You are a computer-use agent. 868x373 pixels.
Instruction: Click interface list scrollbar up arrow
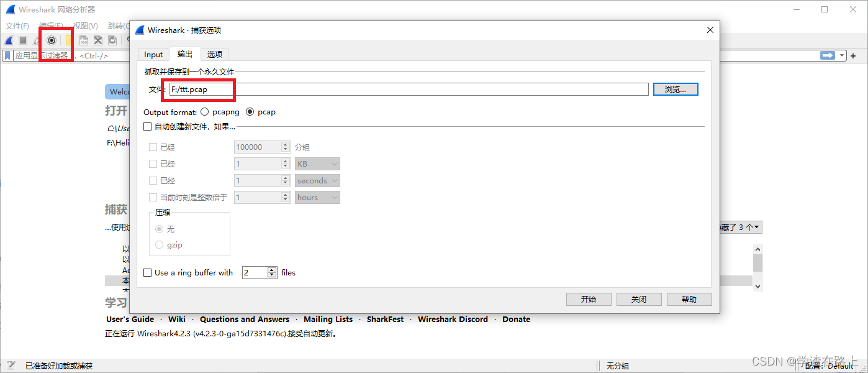757,249
